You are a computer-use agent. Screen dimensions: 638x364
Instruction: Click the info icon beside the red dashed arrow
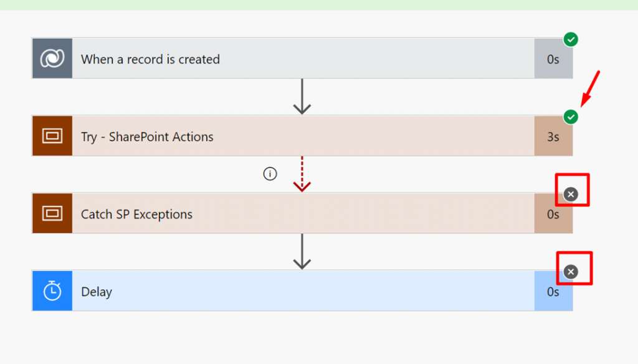(270, 174)
